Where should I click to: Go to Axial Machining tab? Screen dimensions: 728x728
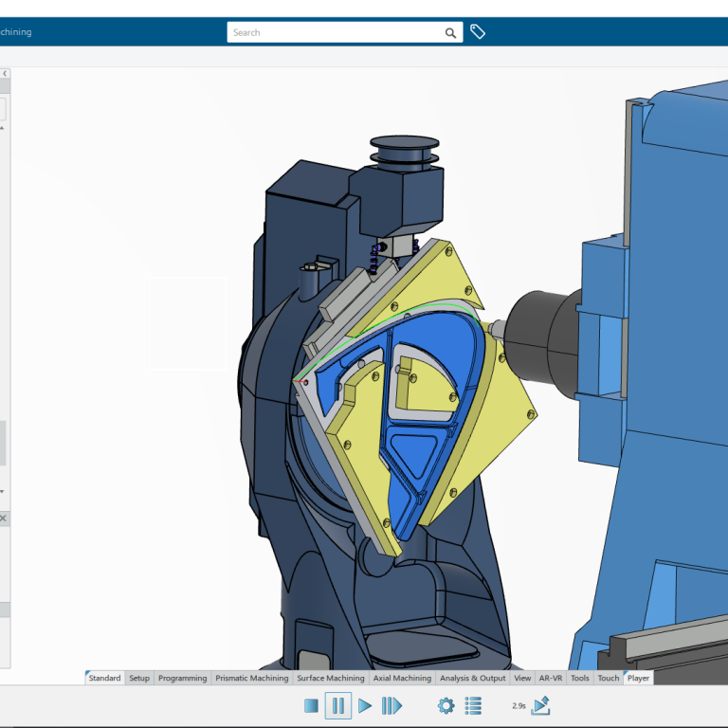pyautogui.click(x=401, y=678)
